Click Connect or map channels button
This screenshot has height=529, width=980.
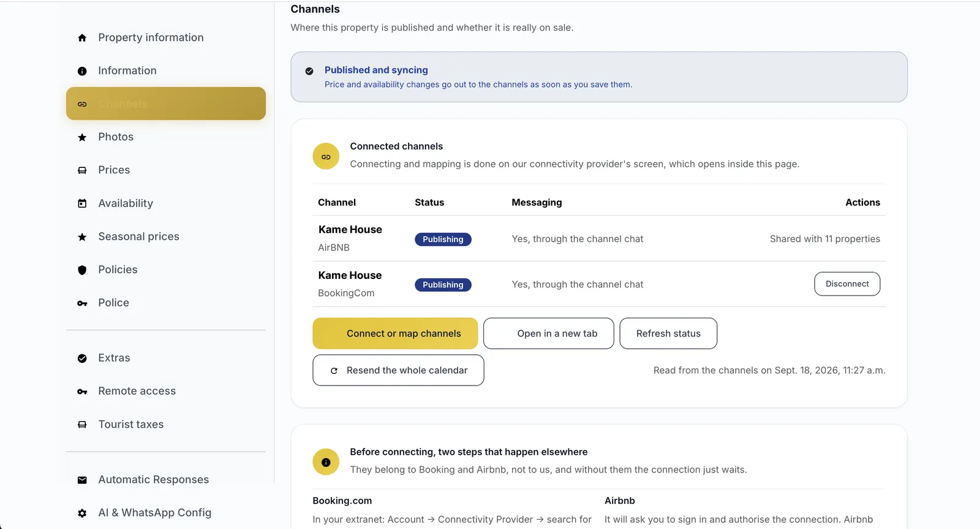pos(395,333)
